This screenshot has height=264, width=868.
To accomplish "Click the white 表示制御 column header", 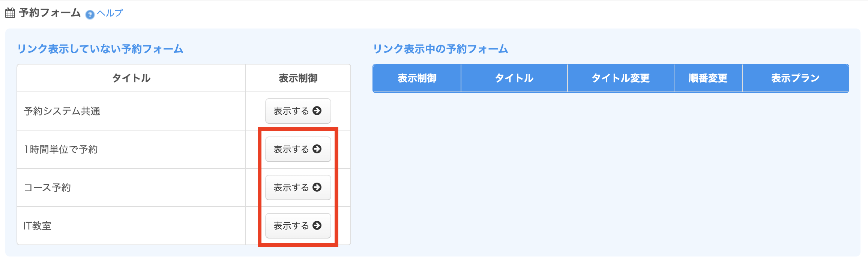I will (x=298, y=78).
